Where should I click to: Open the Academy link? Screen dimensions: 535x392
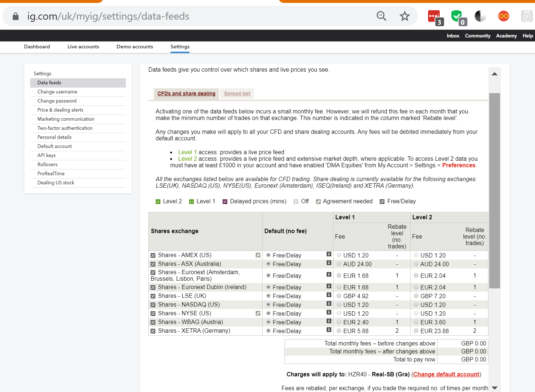[506, 36]
